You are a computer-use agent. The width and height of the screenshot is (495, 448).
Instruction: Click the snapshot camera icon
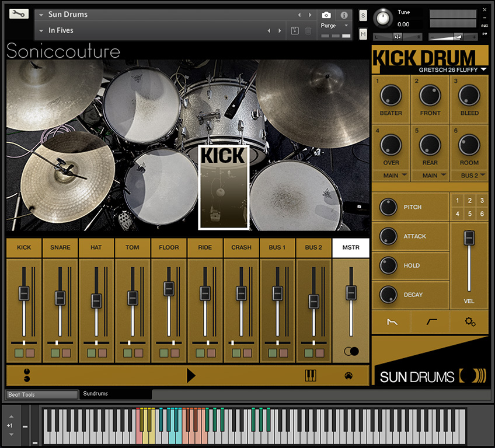326,15
